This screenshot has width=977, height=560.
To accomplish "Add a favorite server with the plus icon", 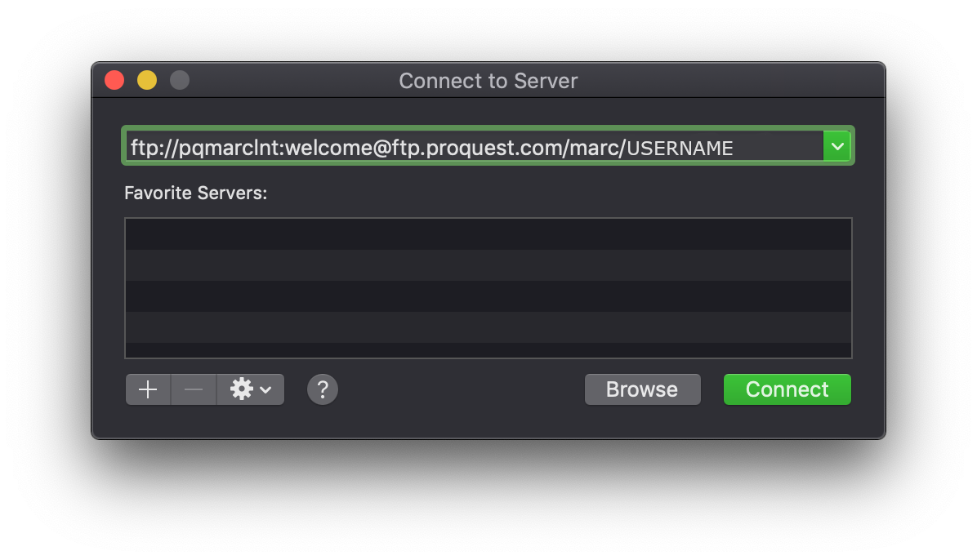I will click(147, 389).
